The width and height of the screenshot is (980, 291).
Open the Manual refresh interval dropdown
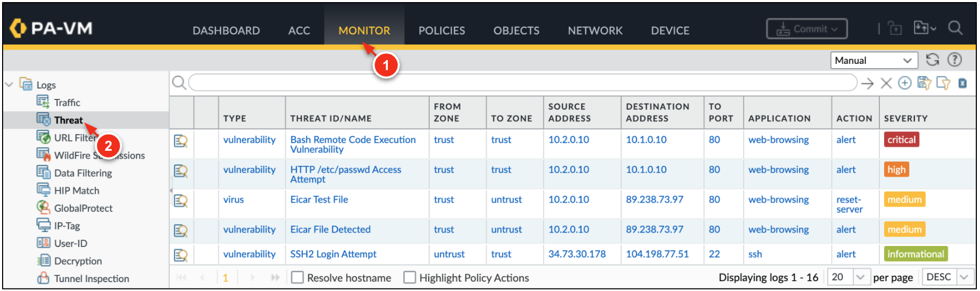[x=874, y=61]
